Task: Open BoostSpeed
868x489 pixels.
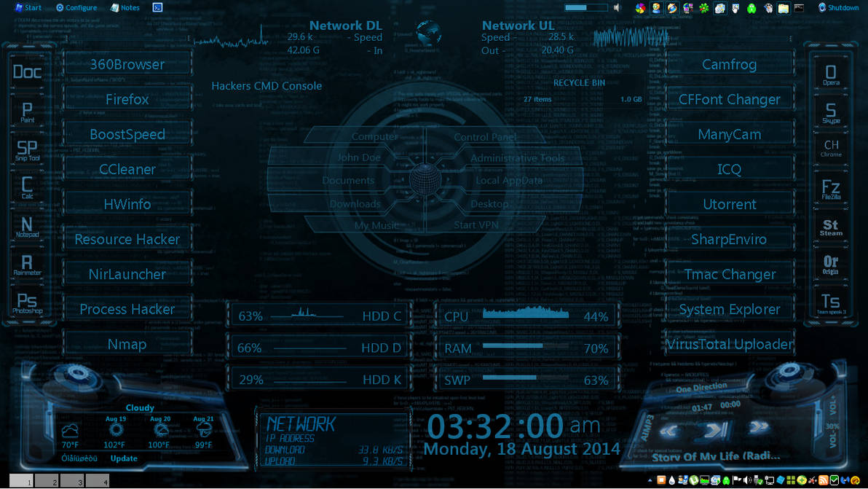Action: tap(127, 134)
